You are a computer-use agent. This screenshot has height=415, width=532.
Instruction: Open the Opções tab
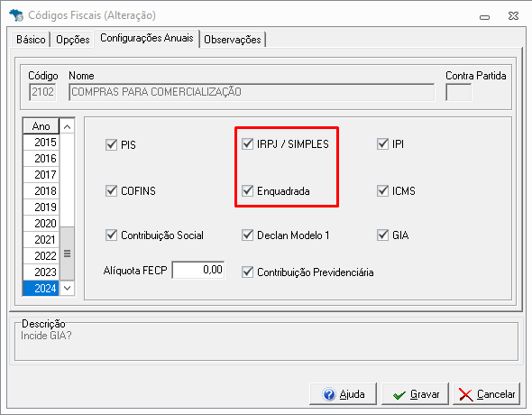click(73, 40)
